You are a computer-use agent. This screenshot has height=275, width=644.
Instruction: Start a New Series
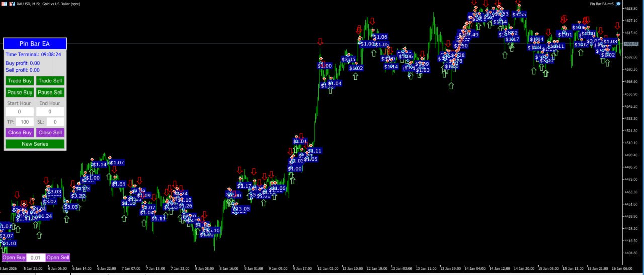pos(35,144)
